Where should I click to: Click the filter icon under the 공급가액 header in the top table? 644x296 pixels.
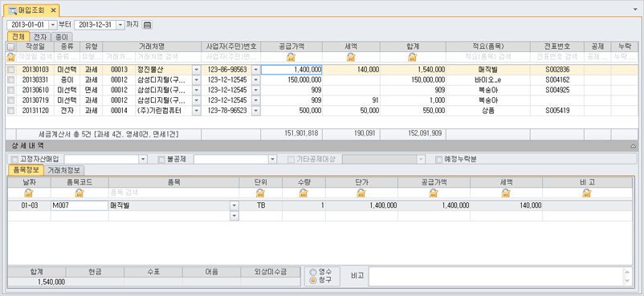click(x=291, y=57)
